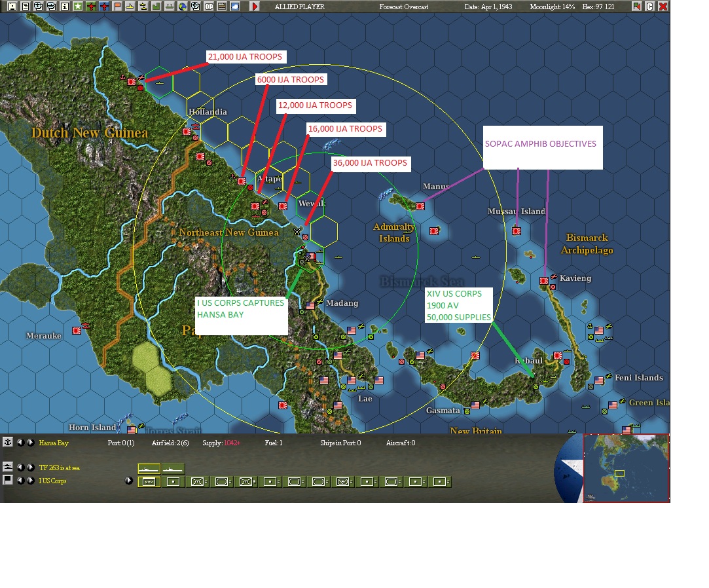709x588 pixels.
Task: Click the red arrow end turn button
Action: coord(255,7)
